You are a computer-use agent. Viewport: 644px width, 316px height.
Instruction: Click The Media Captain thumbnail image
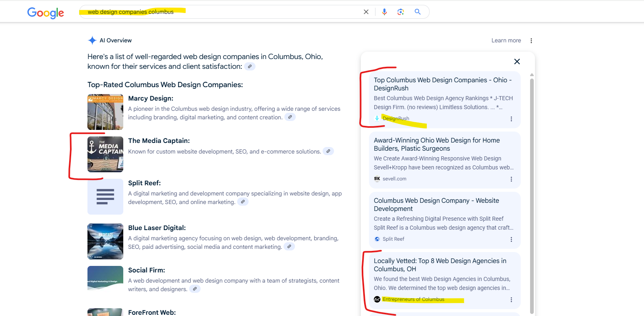(x=105, y=154)
